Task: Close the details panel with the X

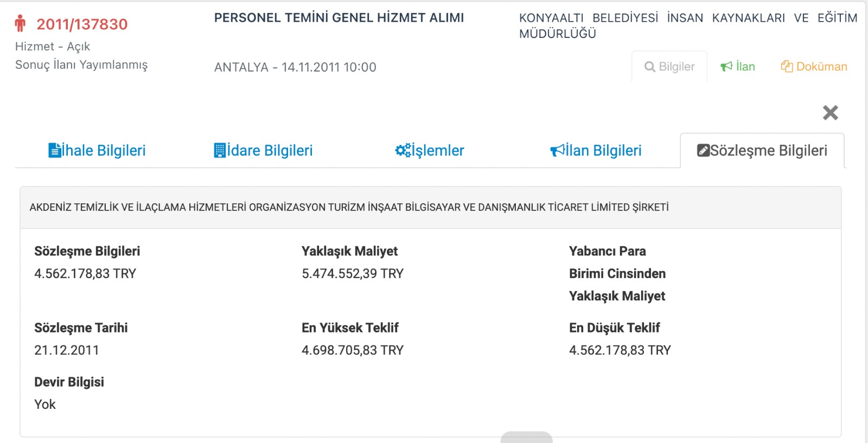Action: point(830,113)
